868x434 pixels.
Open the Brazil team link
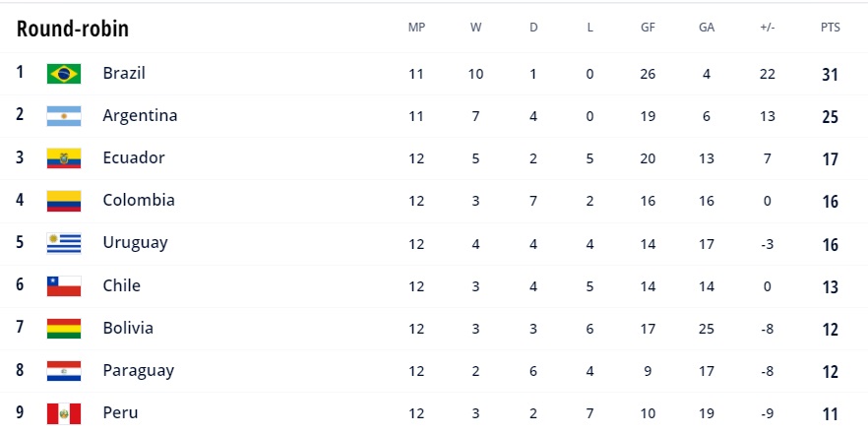(x=124, y=73)
